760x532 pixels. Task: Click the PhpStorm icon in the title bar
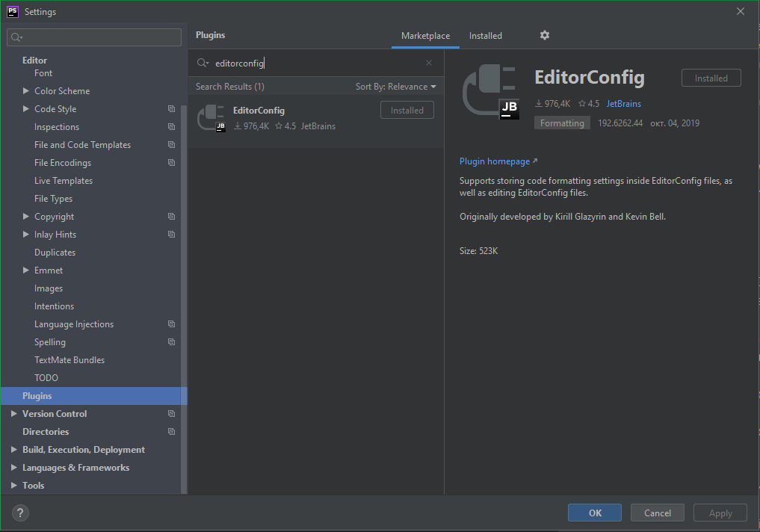coord(13,12)
